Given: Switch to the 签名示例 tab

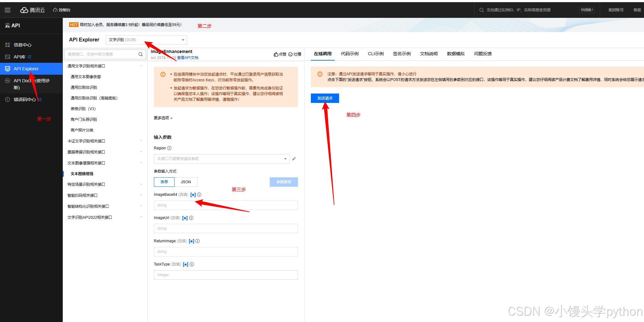Looking at the screenshot, I should coord(402,54).
